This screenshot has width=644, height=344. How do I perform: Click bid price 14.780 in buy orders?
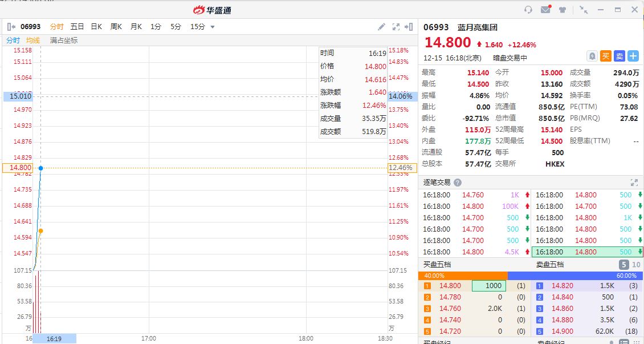pyautogui.click(x=450, y=297)
